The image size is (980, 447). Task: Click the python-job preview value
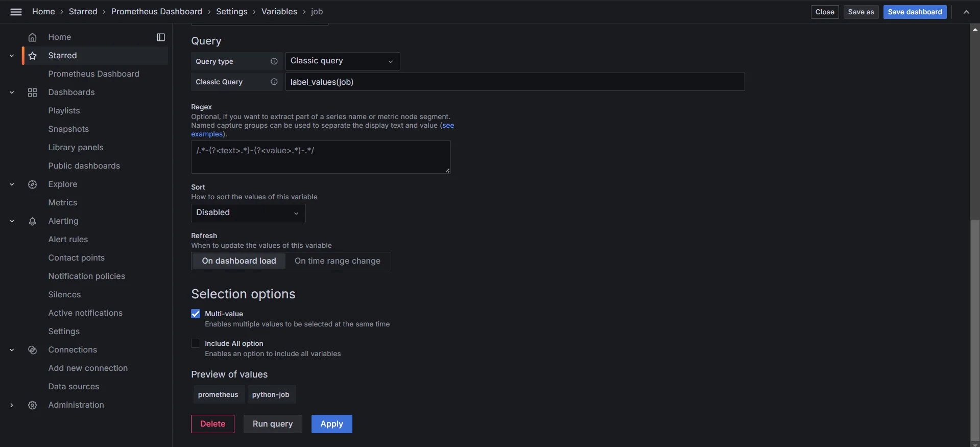(x=271, y=394)
